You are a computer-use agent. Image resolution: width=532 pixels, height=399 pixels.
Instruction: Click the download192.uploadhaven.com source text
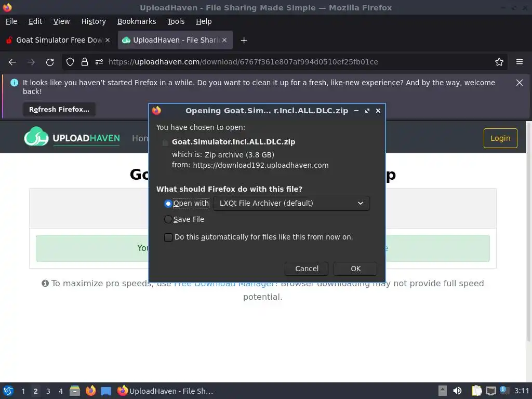click(x=261, y=165)
